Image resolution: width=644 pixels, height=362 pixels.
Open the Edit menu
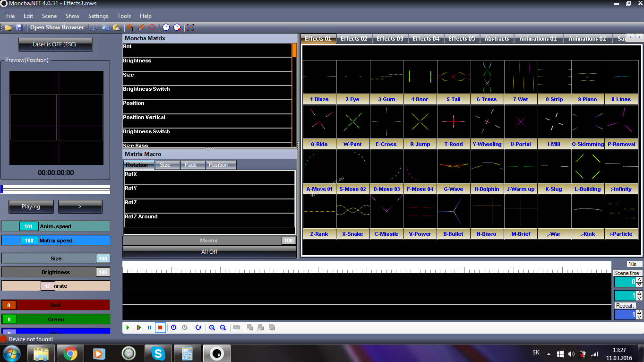pyautogui.click(x=28, y=16)
